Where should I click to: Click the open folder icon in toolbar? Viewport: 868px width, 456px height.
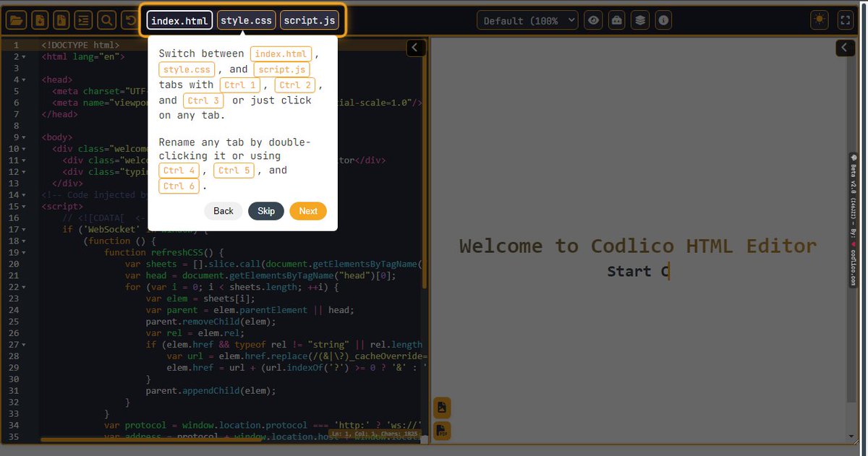click(x=17, y=20)
